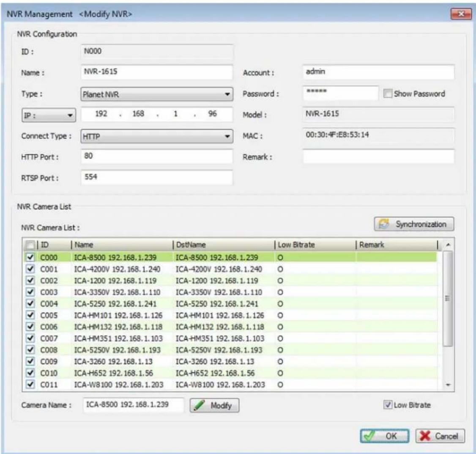Toggle the Low Bitrate checkbox
This screenshot has height=454, width=476.
pyautogui.click(x=388, y=405)
